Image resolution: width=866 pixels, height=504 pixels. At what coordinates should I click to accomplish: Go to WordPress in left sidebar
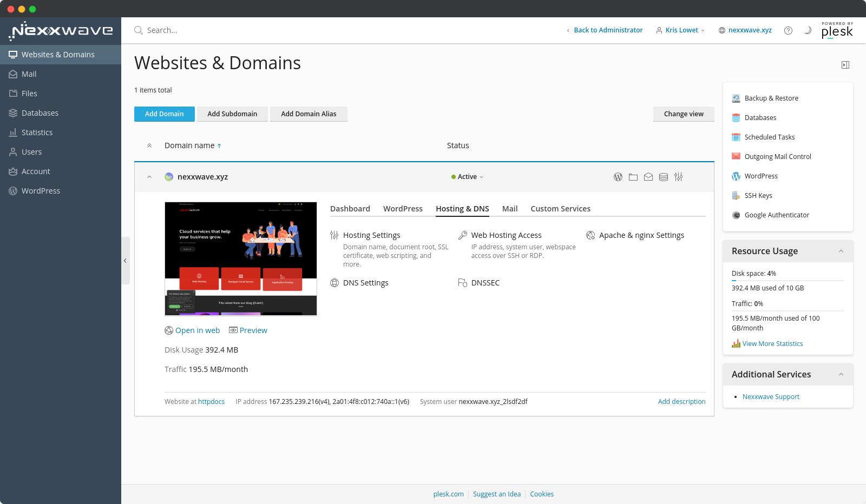pos(61,191)
